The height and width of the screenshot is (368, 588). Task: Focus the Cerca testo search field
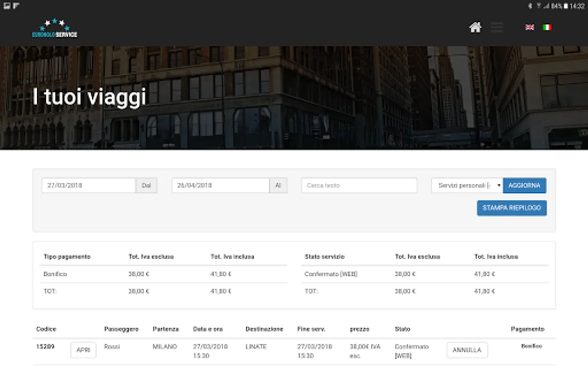coord(359,185)
